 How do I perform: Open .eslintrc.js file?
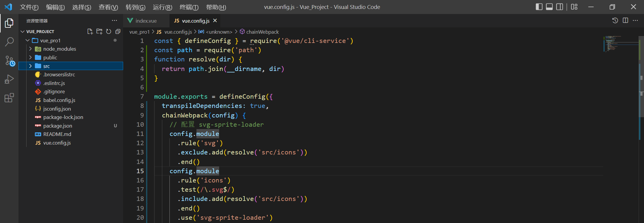pyautogui.click(x=54, y=83)
